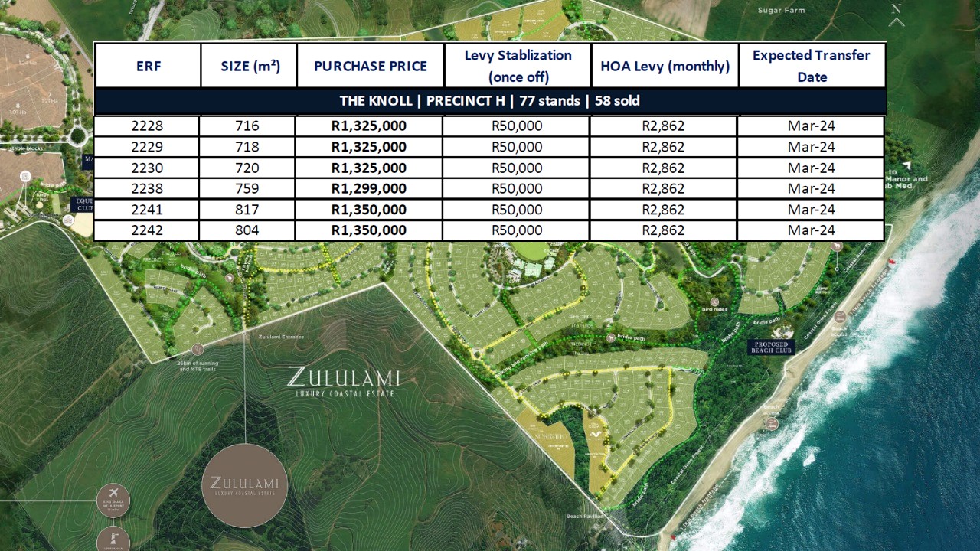Select ERF number 2228
980x551 pixels.
(x=147, y=126)
